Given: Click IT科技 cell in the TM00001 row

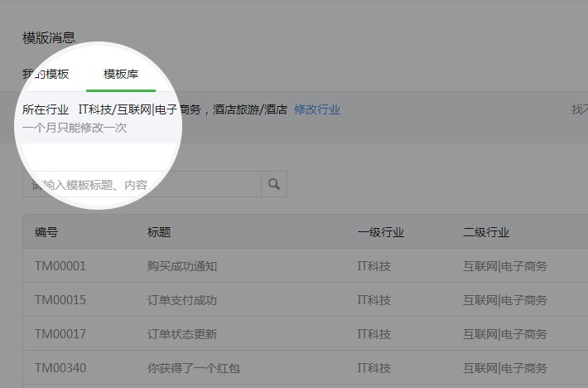Looking at the screenshot, I should tap(374, 266).
